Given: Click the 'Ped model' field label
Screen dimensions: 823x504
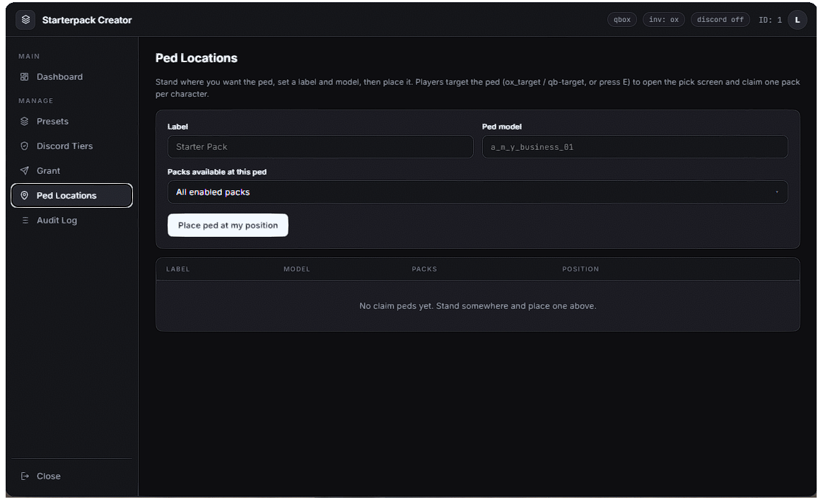Looking at the screenshot, I should 502,127.
